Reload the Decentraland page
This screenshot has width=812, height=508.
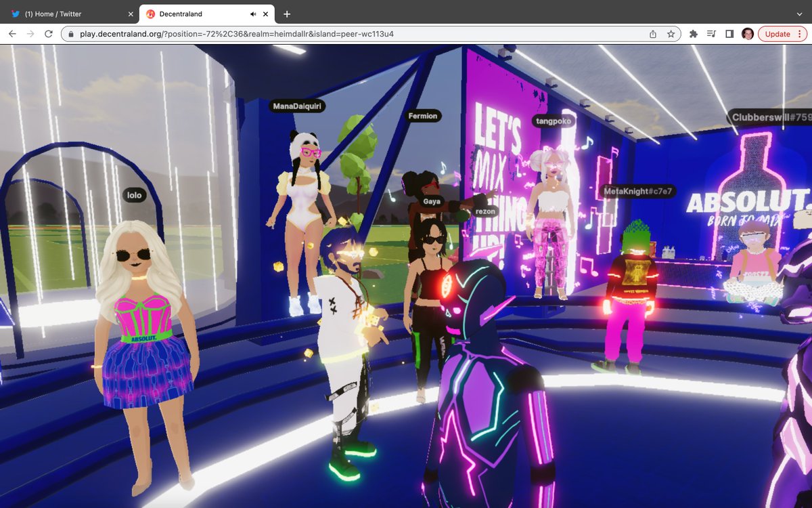click(49, 34)
